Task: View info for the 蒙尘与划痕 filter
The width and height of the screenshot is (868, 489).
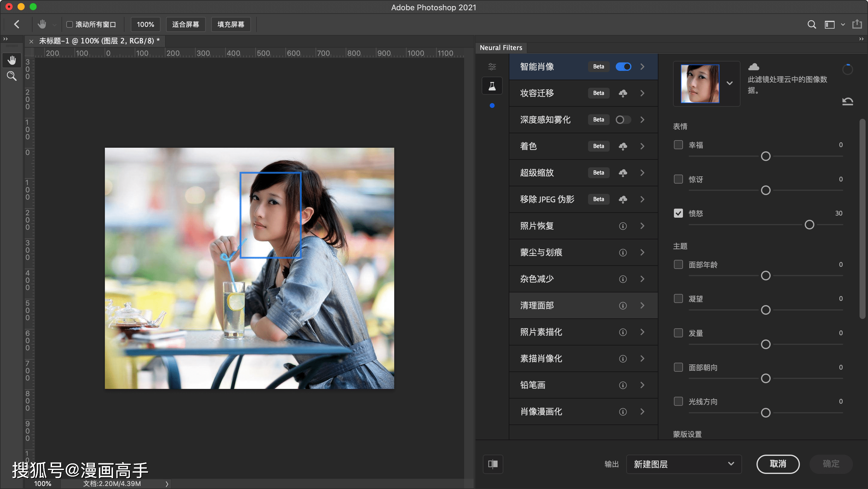Action: (623, 252)
